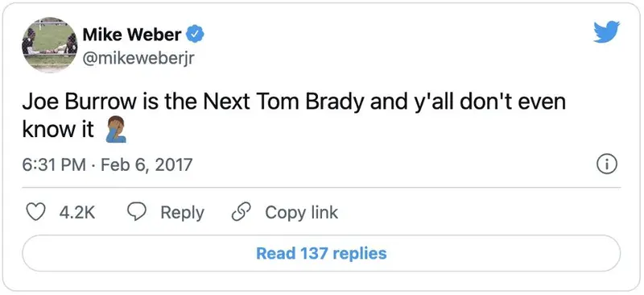Open Mike Weber's profile picture
The height and width of the screenshot is (295, 644).
tap(49, 45)
